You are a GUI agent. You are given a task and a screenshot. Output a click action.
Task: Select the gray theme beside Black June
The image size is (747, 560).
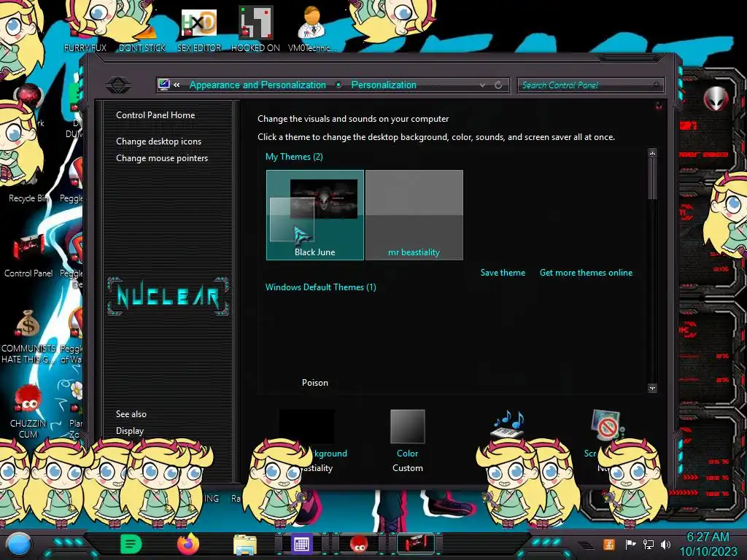click(x=414, y=215)
